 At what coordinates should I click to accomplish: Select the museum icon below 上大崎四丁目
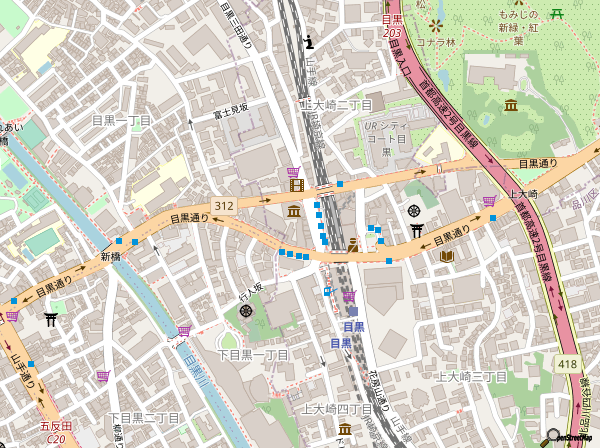[345, 429]
